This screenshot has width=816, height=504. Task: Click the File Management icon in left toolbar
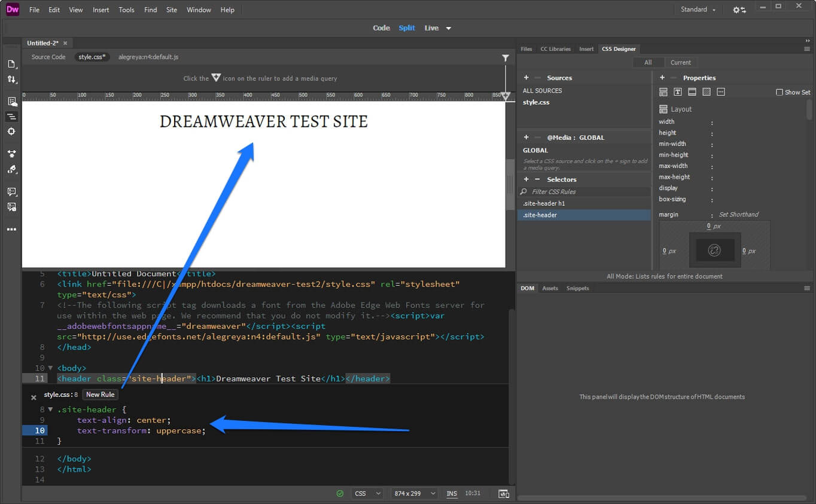12,80
